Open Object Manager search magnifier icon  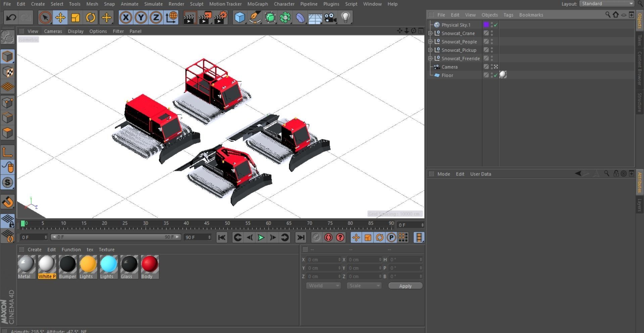pos(607,15)
